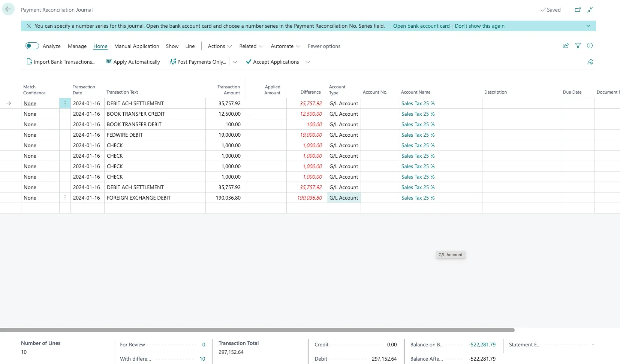620x364 pixels.
Task: Open the bank account card link
Action: (x=421, y=26)
